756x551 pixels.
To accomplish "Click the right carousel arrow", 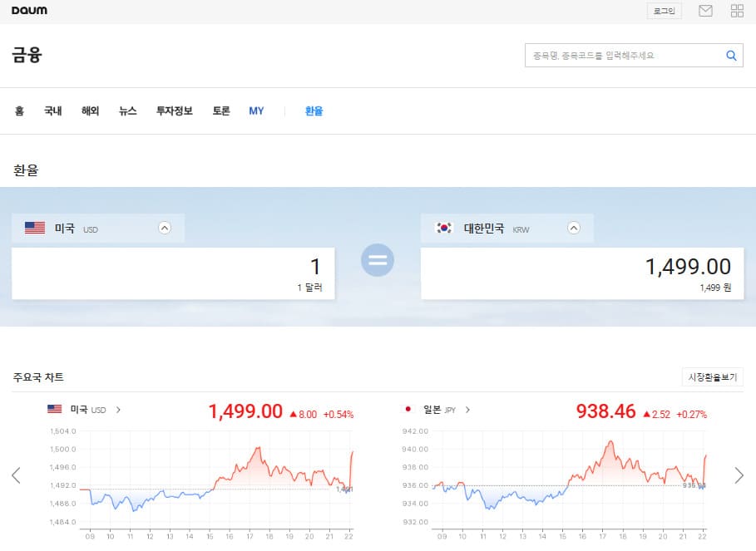I will [x=739, y=475].
